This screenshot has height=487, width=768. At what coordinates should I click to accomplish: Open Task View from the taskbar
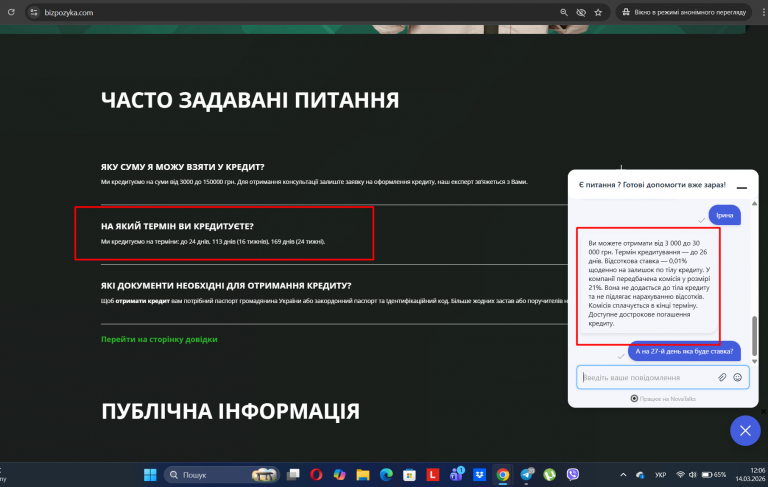click(293, 475)
